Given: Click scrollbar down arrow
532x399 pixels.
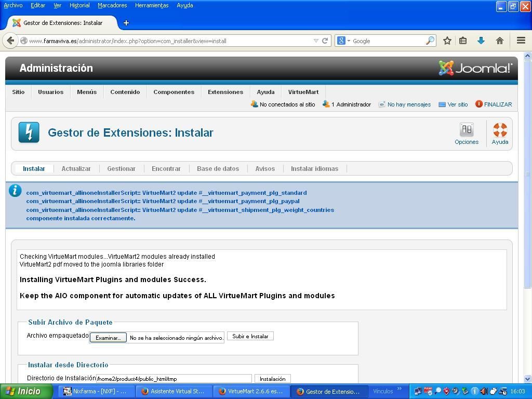Looking at the screenshot, I should (x=527, y=379).
